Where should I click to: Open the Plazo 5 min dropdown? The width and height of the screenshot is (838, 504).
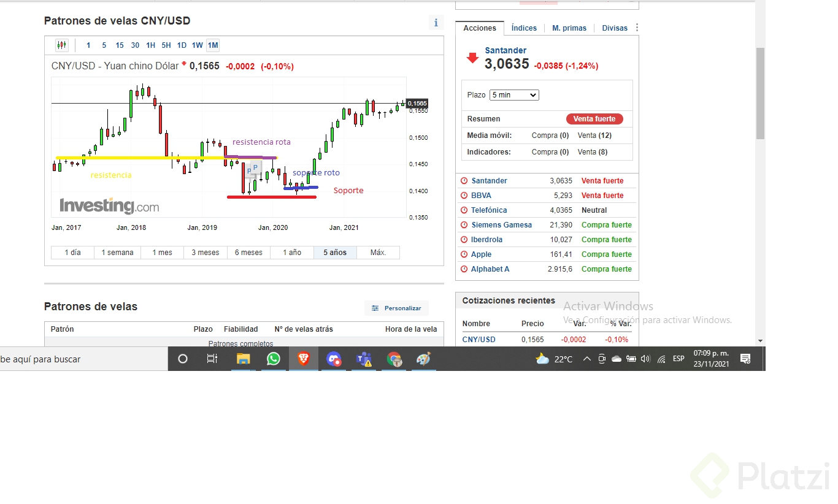514,95
